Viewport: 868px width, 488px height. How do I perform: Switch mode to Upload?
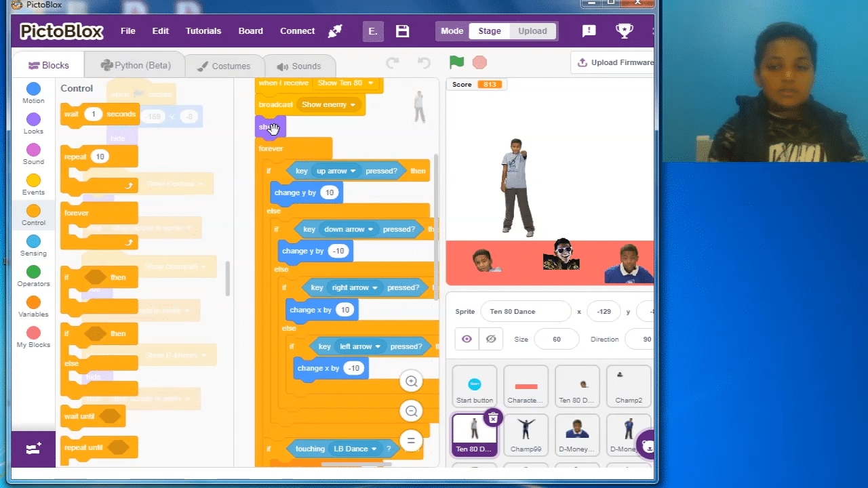(x=532, y=31)
